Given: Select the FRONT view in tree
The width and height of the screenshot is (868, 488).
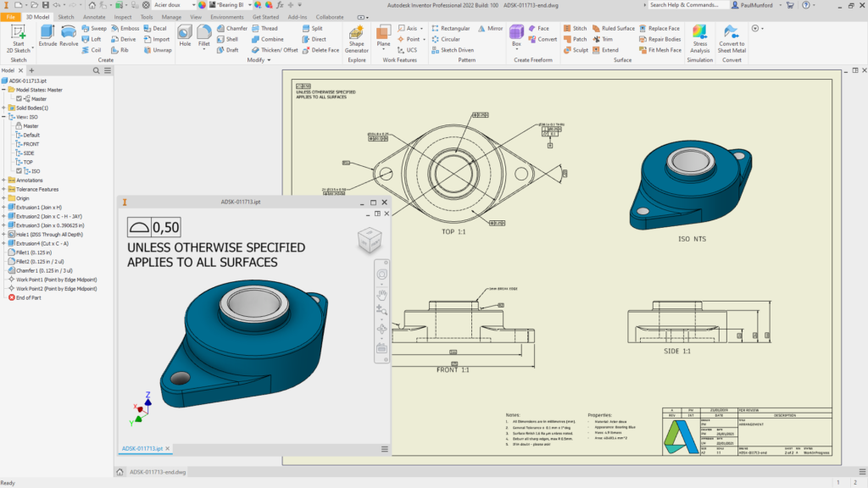Looking at the screenshot, I should [28, 144].
